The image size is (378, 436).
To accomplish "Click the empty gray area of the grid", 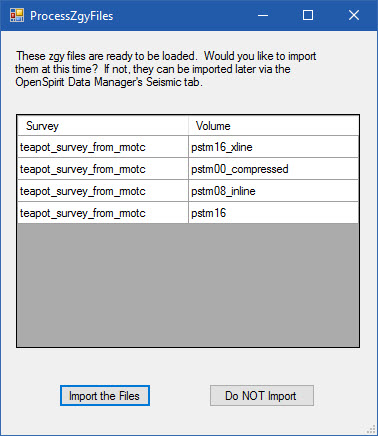I will click(188, 285).
